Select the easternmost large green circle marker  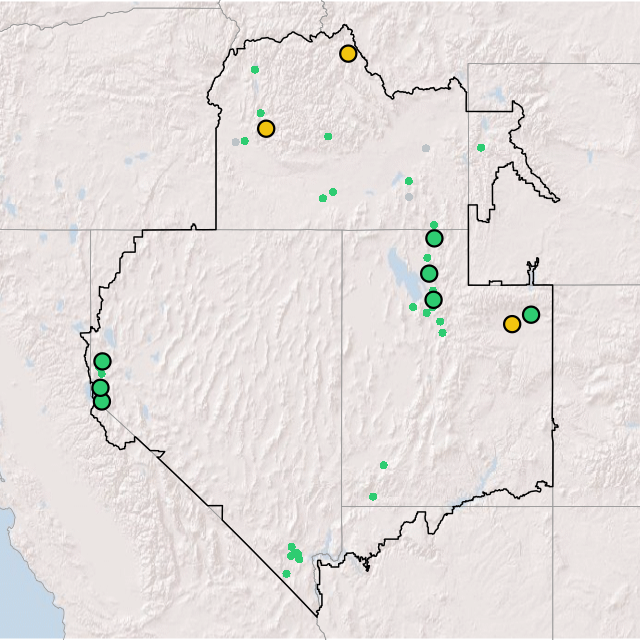(x=531, y=314)
